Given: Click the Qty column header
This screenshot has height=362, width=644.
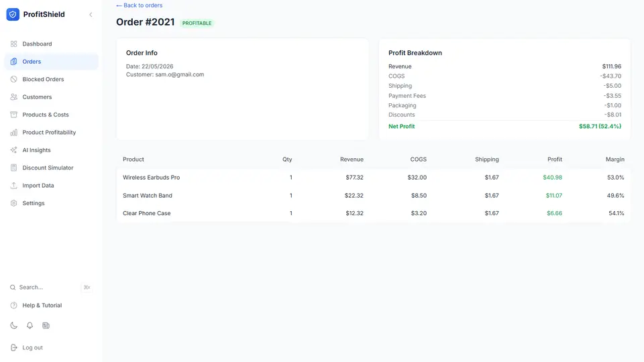Looking at the screenshot, I should click(287, 160).
